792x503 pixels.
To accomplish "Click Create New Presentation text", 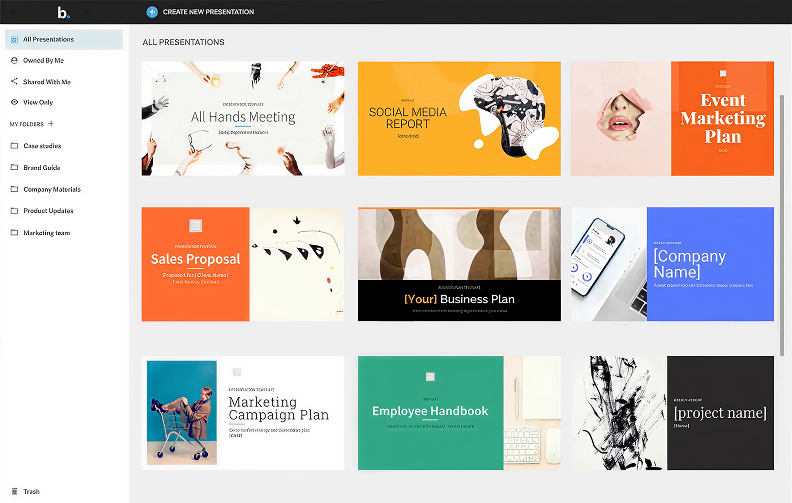I will [208, 12].
